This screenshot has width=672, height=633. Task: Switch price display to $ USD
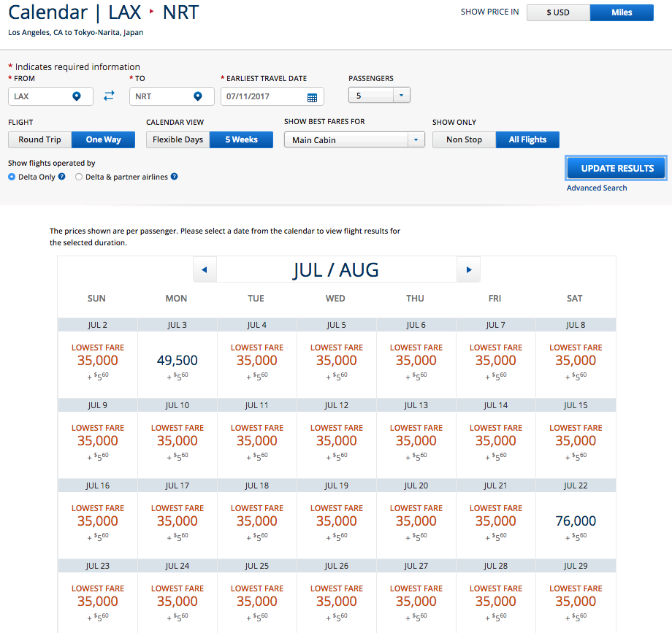pyautogui.click(x=558, y=12)
